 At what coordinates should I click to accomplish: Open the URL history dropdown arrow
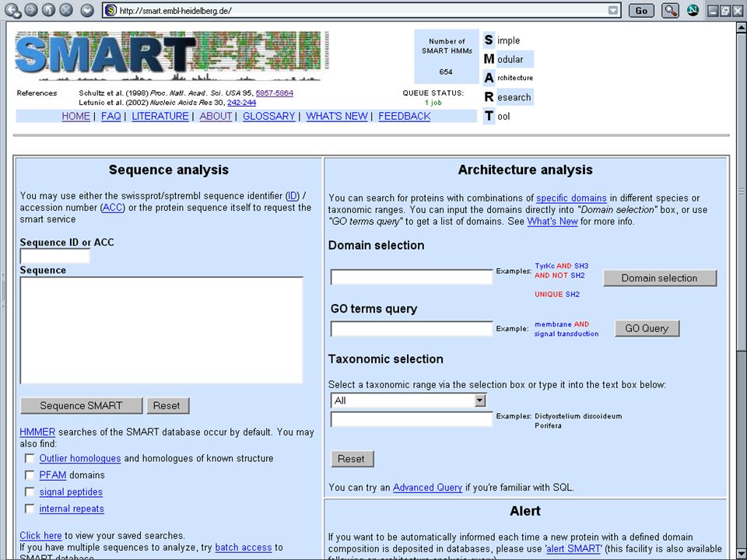click(x=614, y=10)
